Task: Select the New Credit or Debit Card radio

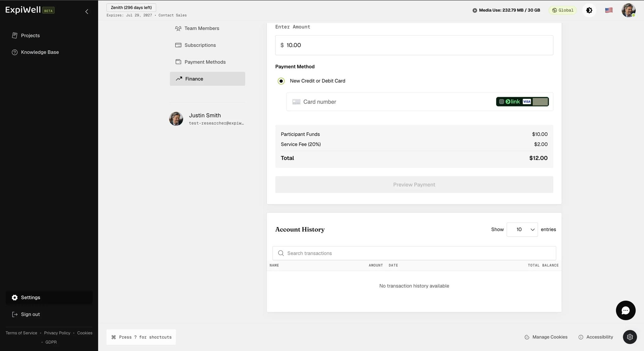Action: click(x=281, y=81)
